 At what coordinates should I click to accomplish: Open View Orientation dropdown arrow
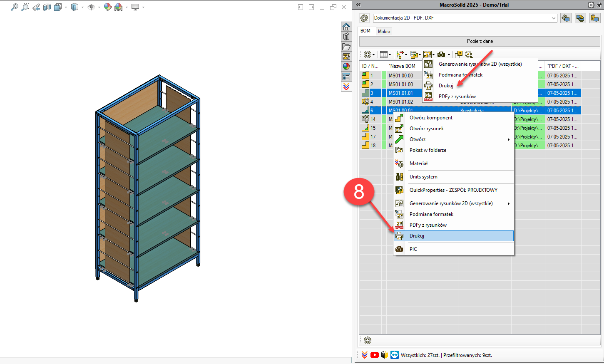66,7
